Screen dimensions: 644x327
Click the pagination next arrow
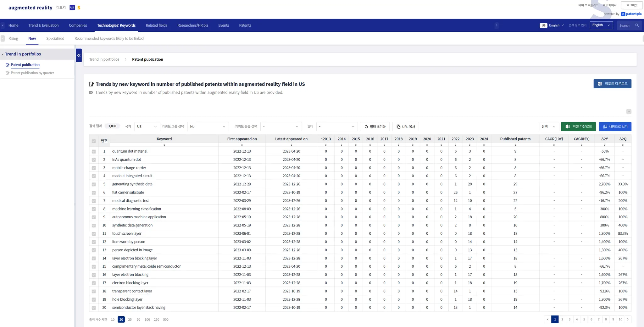[628, 319]
